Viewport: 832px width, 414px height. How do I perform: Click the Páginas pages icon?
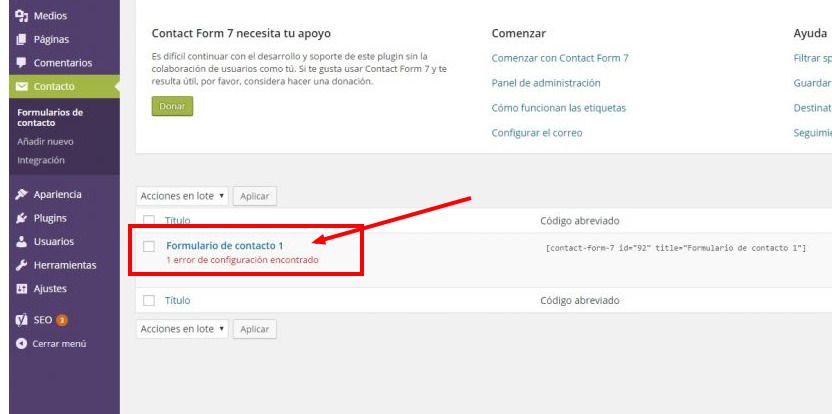[21, 39]
